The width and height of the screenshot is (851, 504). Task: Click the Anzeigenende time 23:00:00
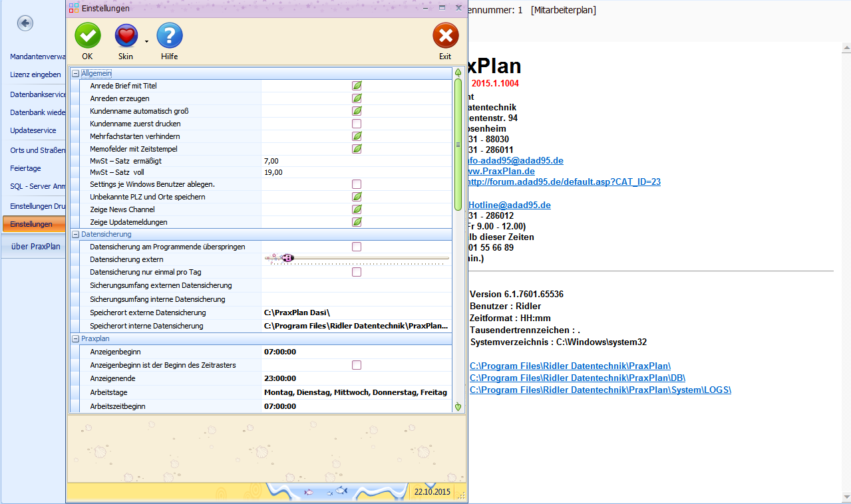(x=280, y=378)
